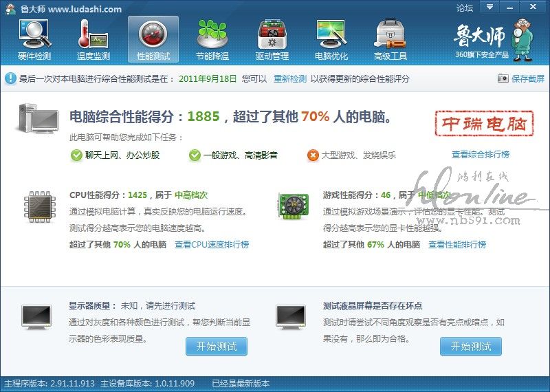Click the game score value 46
550x392 pixels.
pyautogui.click(x=386, y=195)
